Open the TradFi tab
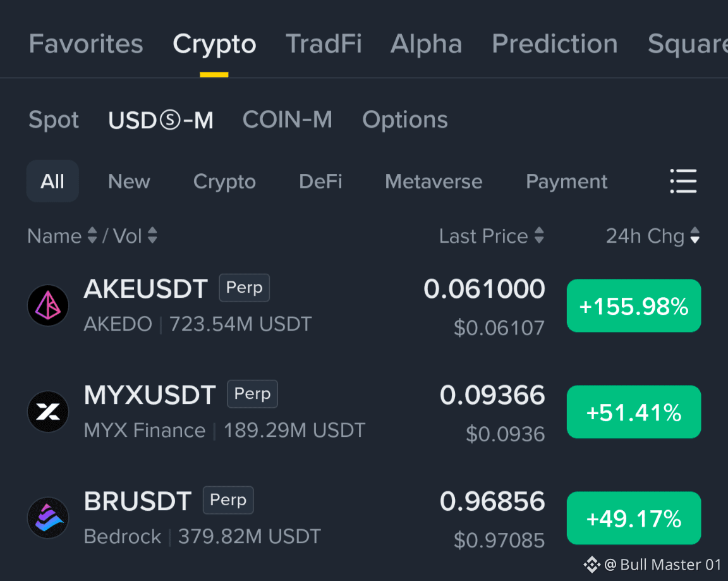 (x=324, y=44)
